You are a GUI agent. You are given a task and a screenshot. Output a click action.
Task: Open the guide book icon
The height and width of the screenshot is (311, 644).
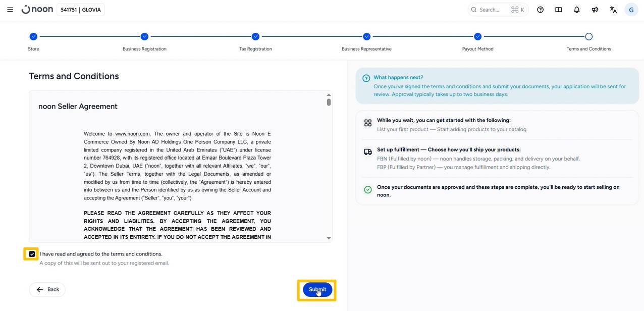click(x=559, y=10)
